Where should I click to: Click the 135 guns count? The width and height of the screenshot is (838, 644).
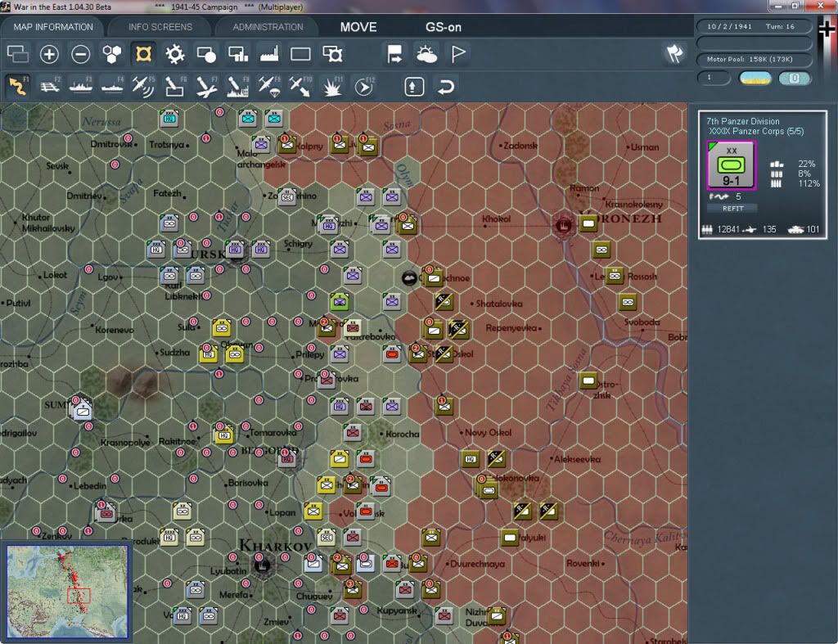coord(769,229)
